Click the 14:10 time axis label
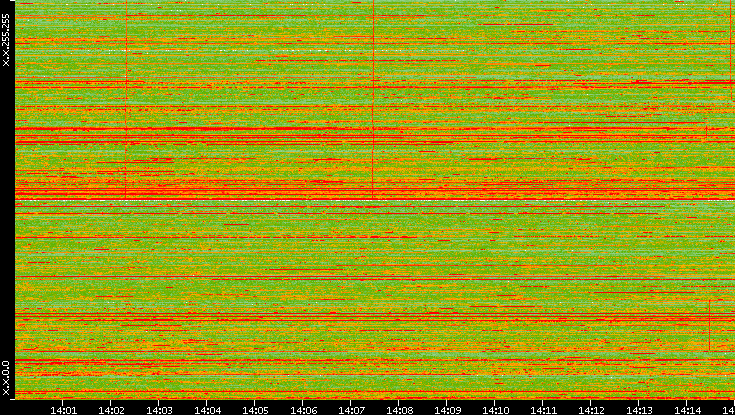This screenshot has width=735, height=415. [495, 410]
